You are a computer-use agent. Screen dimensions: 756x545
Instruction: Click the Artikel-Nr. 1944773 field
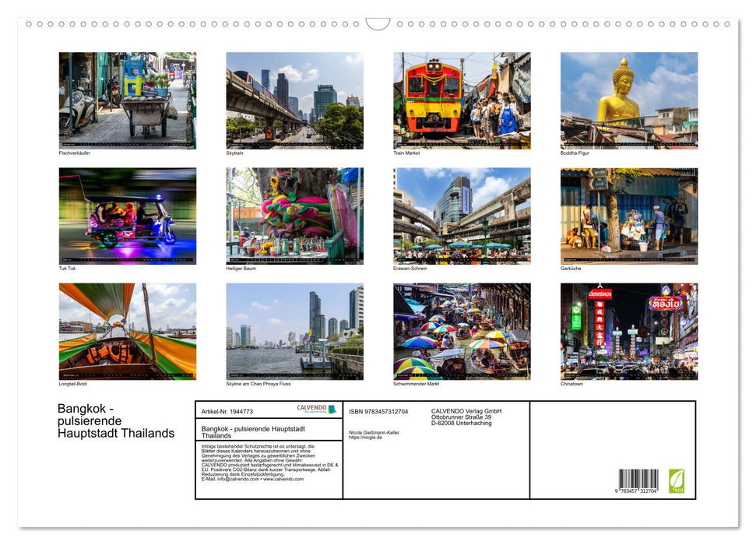click(229, 410)
